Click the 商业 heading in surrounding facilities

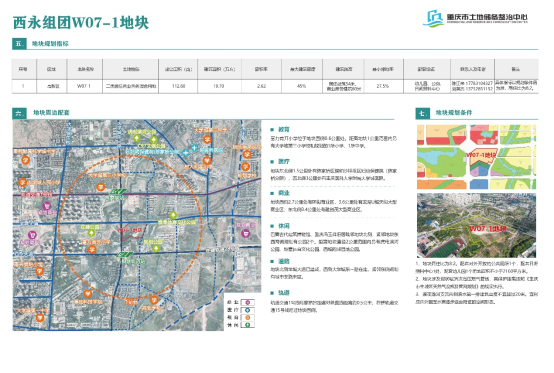284,193
